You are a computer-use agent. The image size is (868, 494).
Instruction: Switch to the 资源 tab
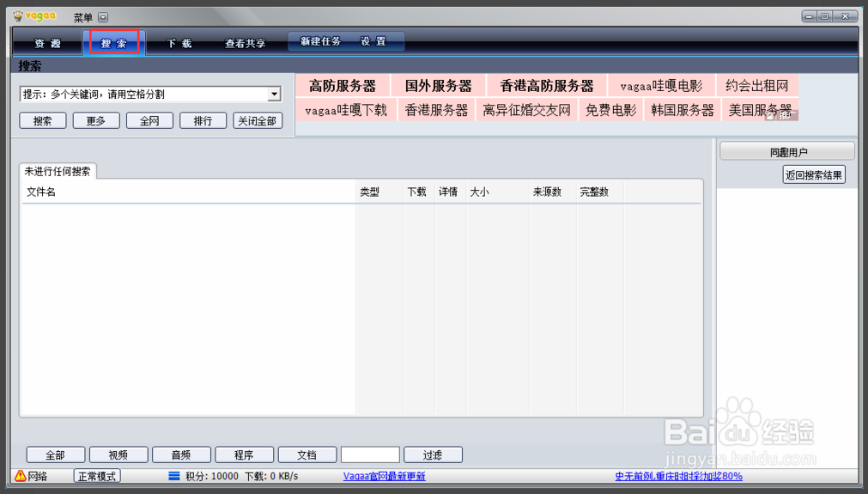[x=47, y=43]
